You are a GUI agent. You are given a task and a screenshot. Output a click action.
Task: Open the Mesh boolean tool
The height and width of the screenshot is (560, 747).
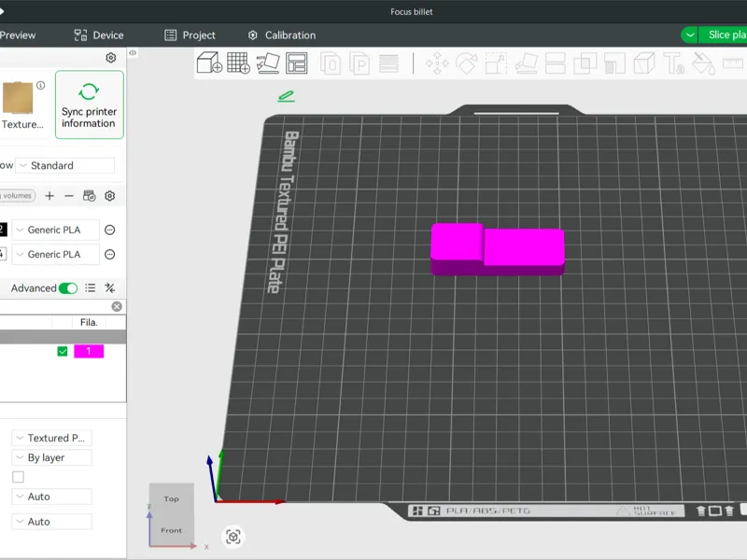(x=585, y=63)
